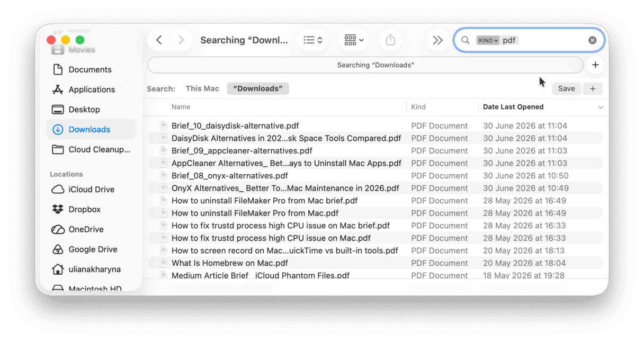
Task: Click the Desktop sidebar icon
Action: click(x=58, y=110)
